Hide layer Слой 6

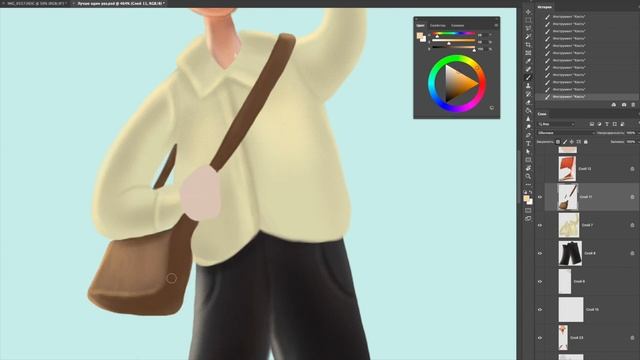(540, 282)
